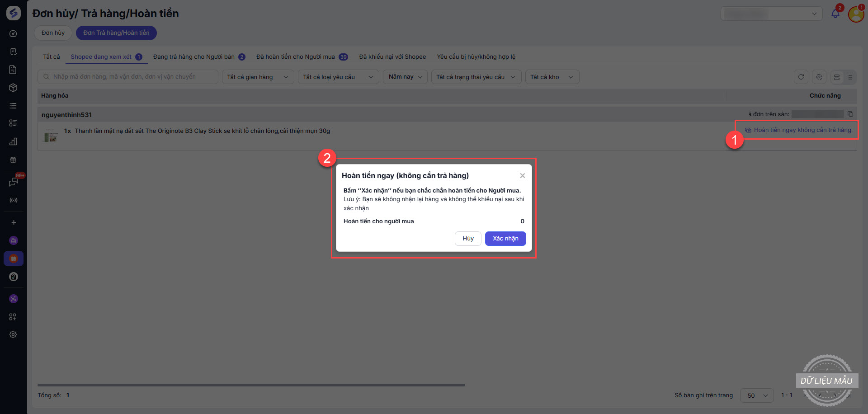Open the bar chart reports icon
Screen dimensions: 868x414
coord(13,141)
